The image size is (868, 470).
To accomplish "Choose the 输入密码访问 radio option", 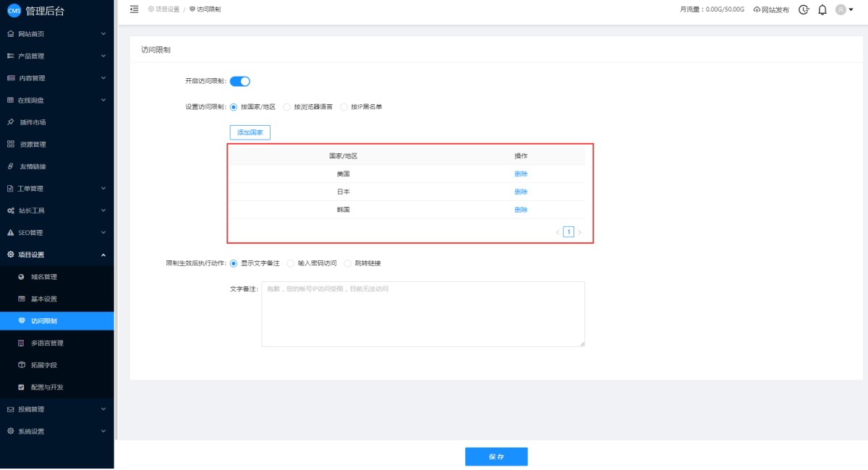I will pos(291,263).
